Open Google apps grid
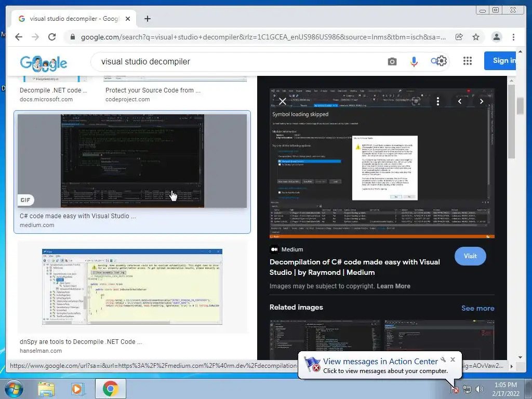Image resolution: width=532 pixels, height=399 pixels. tap(468, 61)
